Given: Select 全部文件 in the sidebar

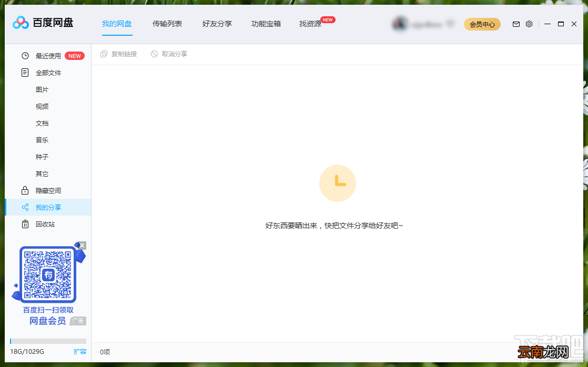Looking at the screenshot, I should 48,73.
